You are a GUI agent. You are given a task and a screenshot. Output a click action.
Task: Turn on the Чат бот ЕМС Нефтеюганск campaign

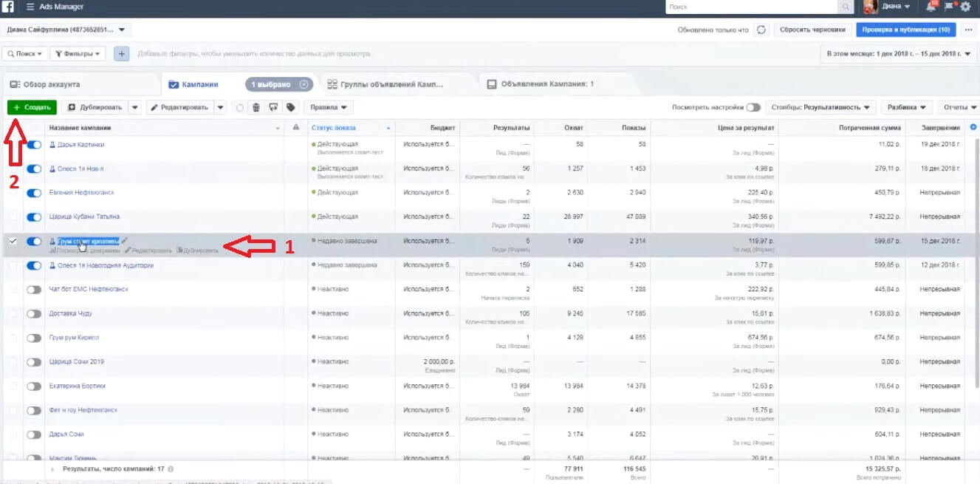(x=34, y=290)
